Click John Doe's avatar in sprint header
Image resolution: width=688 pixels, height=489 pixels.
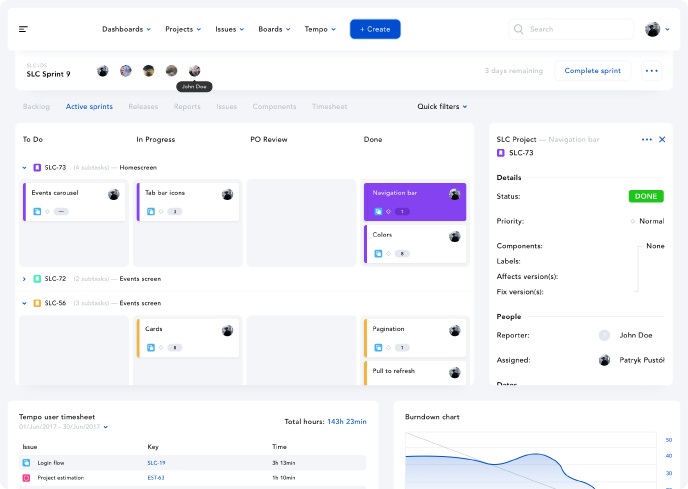(x=194, y=71)
